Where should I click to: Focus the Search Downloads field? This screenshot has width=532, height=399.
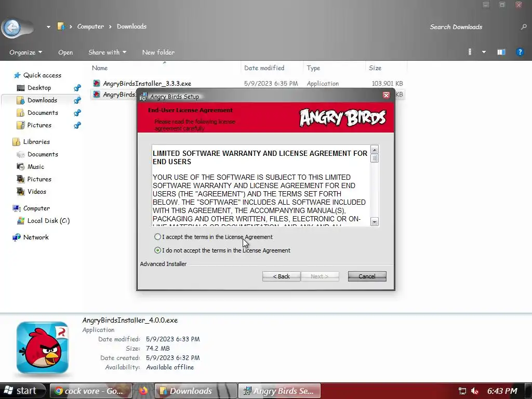point(456,27)
